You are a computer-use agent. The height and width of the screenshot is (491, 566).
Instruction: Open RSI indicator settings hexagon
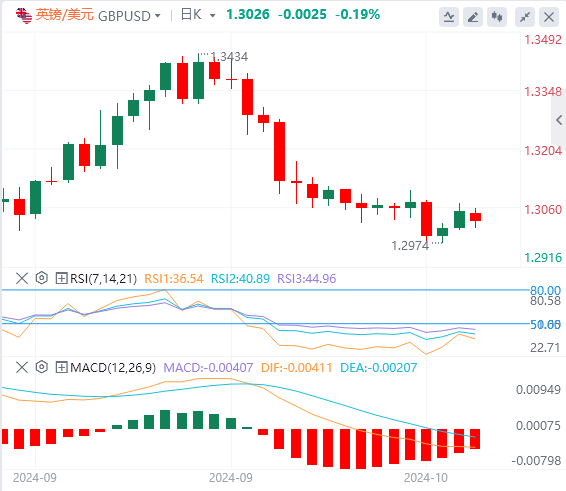[42, 278]
